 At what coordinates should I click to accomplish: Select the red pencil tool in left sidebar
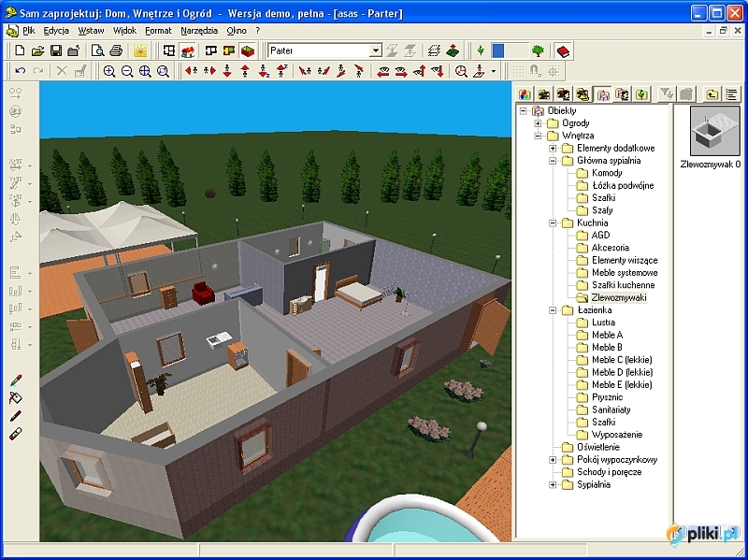(x=16, y=416)
